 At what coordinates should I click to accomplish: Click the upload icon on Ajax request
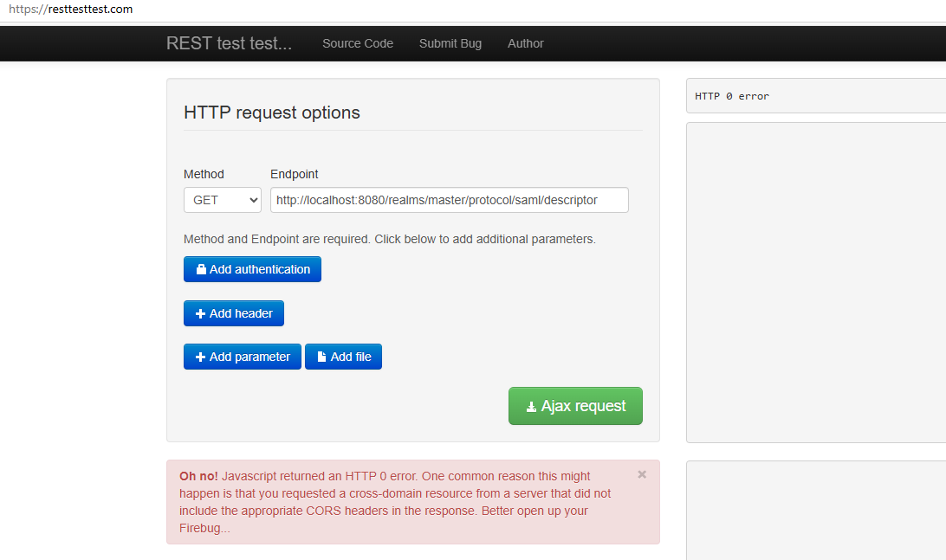tap(530, 406)
